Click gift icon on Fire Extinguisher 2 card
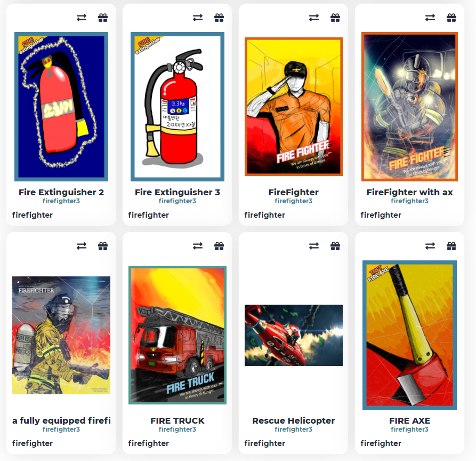This screenshot has height=461, width=476. point(103,18)
